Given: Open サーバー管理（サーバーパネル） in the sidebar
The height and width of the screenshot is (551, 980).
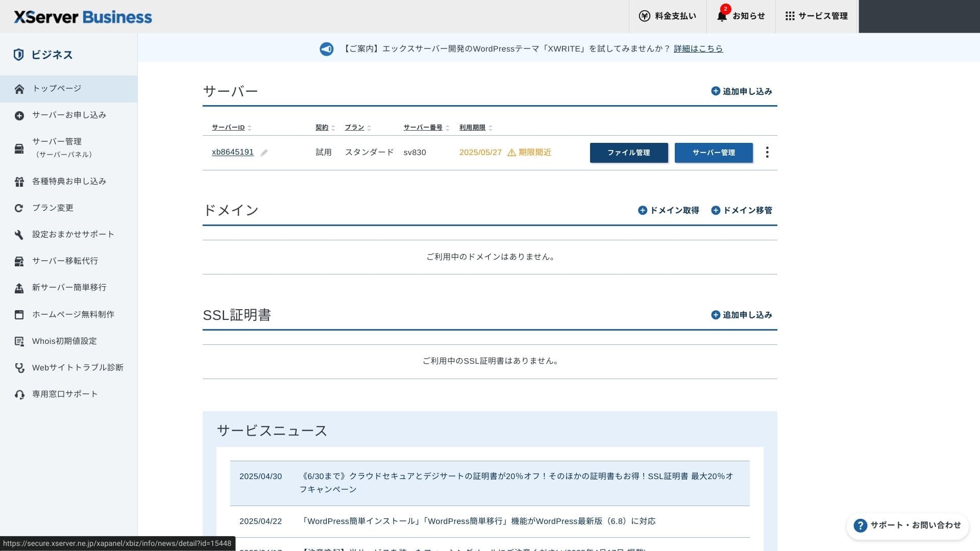Looking at the screenshot, I should [x=68, y=148].
